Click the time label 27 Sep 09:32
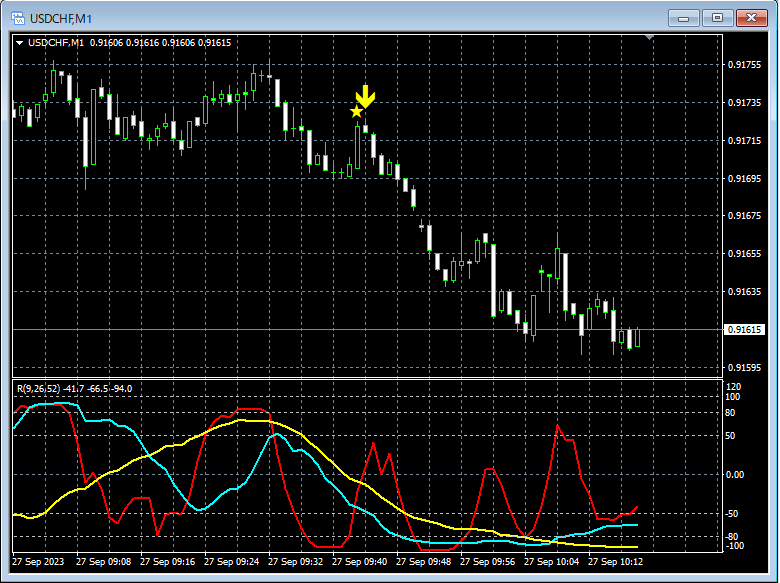Image resolution: width=780 pixels, height=583 pixels. [295, 562]
